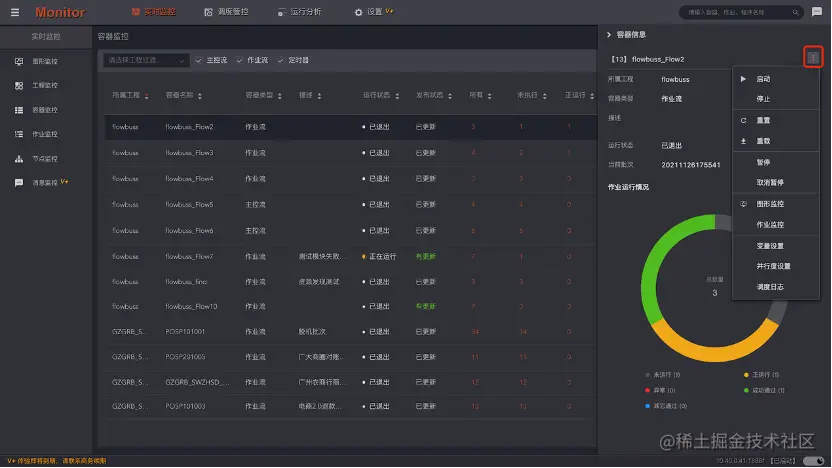Select the POSP101003 container name
This screenshot has height=468, width=832.
(x=185, y=407)
